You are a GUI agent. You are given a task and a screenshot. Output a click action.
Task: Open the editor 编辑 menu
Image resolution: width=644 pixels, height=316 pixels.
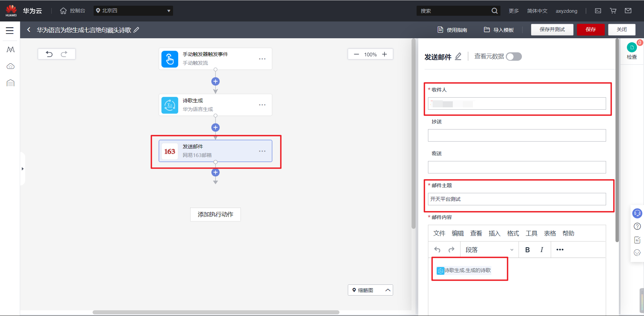pos(458,233)
